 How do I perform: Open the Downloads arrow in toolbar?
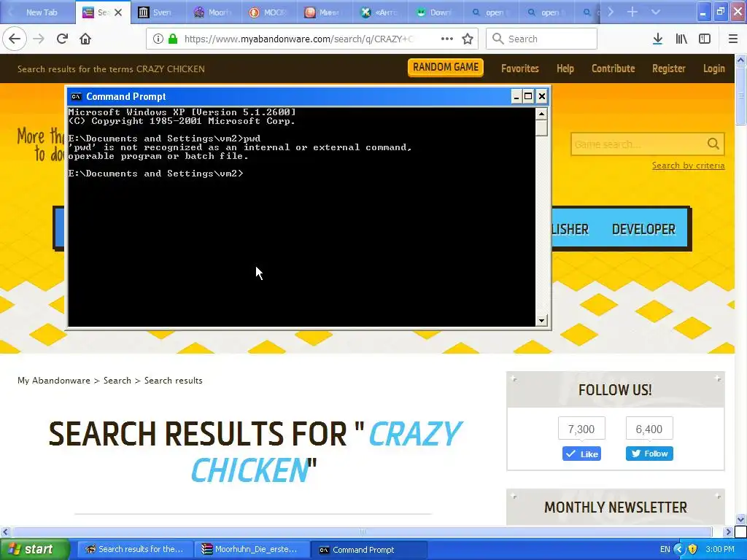pos(657,39)
